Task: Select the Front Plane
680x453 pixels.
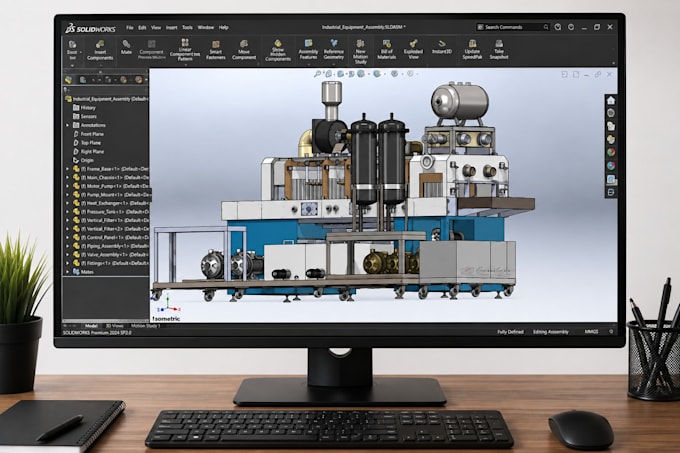Action: pyautogui.click(x=88, y=134)
